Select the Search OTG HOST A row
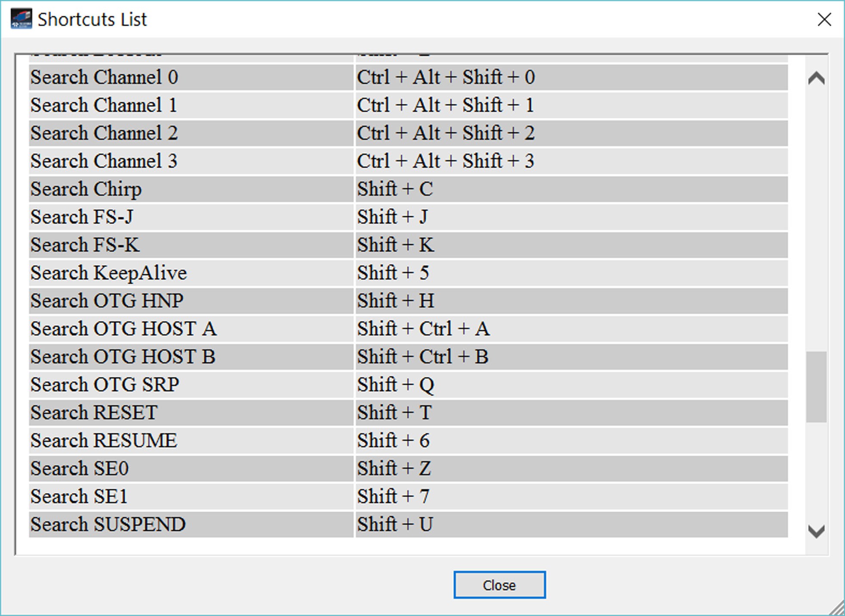The height and width of the screenshot is (616, 845). [x=408, y=329]
